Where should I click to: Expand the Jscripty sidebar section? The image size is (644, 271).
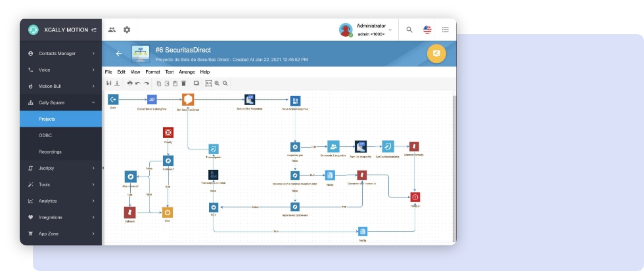(60, 168)
